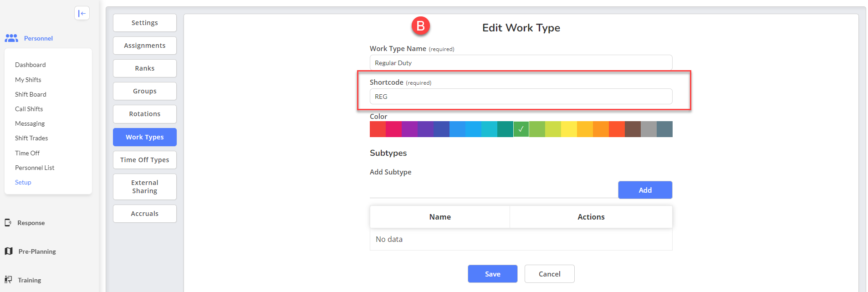This screenshot has height=292, width=868.
Task: Pick the indigo color swatch
Action: click(x=441, y=129)
